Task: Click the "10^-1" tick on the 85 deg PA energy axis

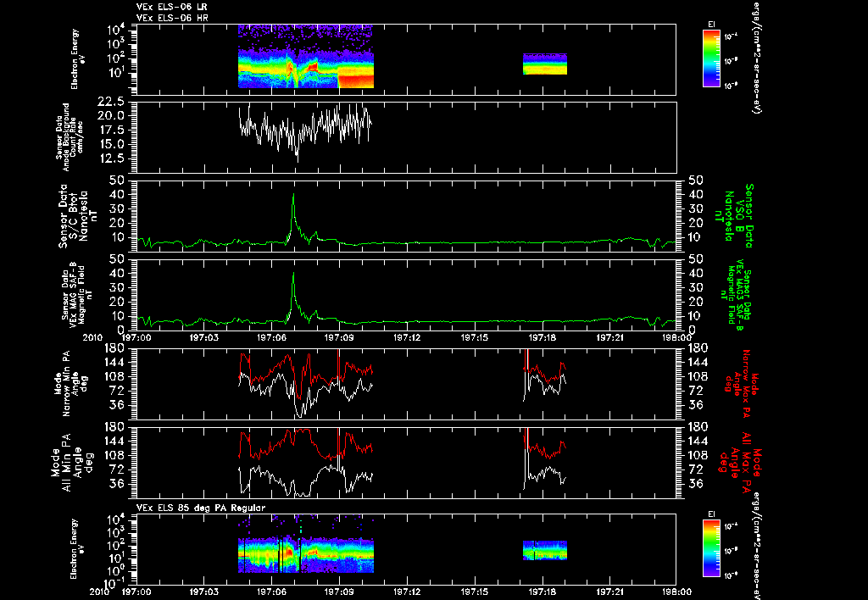Action: tap(118, 583)
